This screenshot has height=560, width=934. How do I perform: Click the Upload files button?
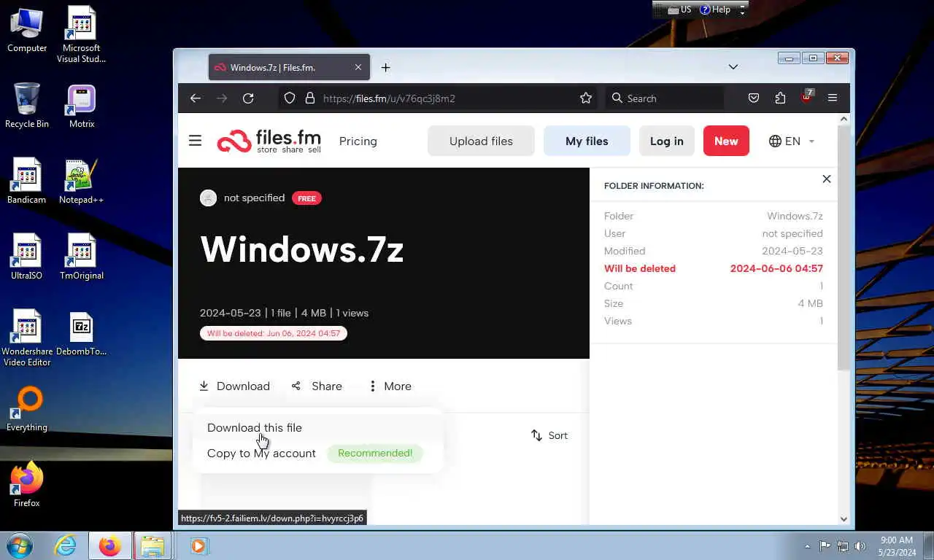point(481,141)
